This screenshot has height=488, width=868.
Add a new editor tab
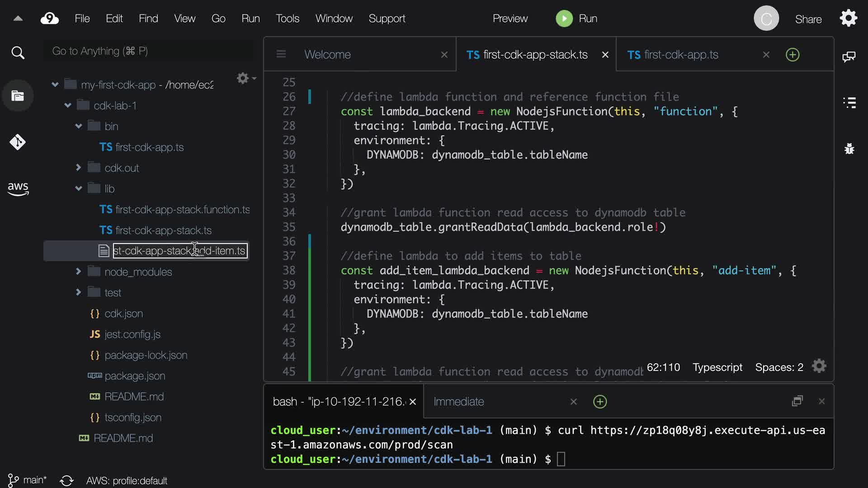[x=792, y=55]
